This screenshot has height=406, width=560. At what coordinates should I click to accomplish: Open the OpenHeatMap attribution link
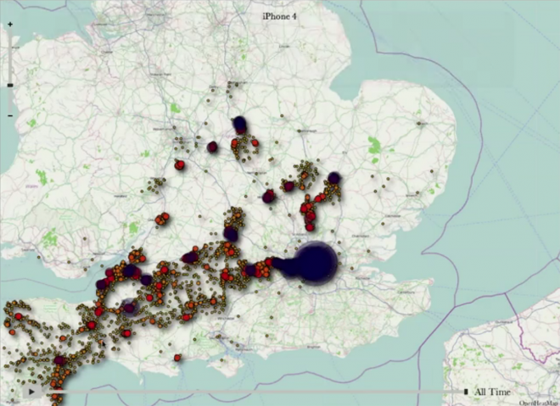point(539,403)
